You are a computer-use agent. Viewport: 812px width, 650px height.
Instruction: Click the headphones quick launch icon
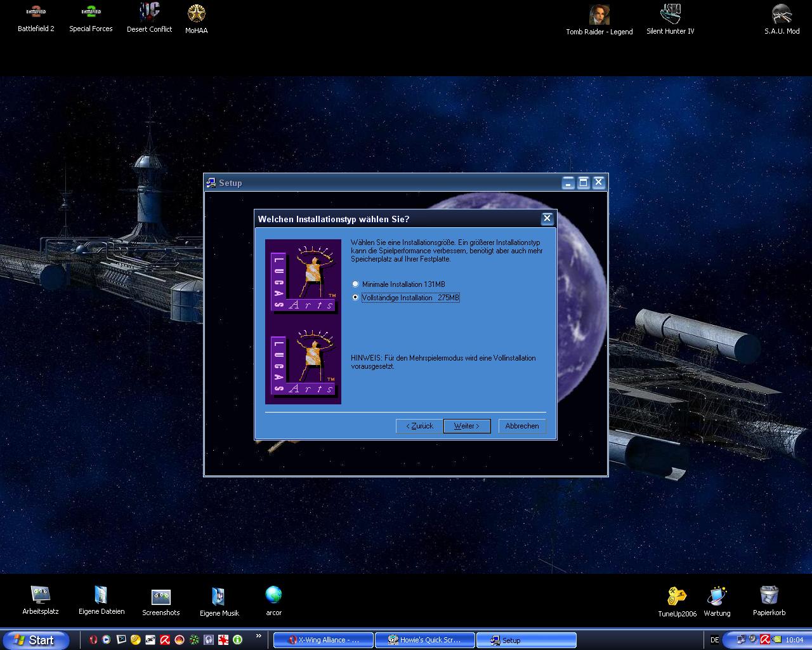click(x=209, y=640)
